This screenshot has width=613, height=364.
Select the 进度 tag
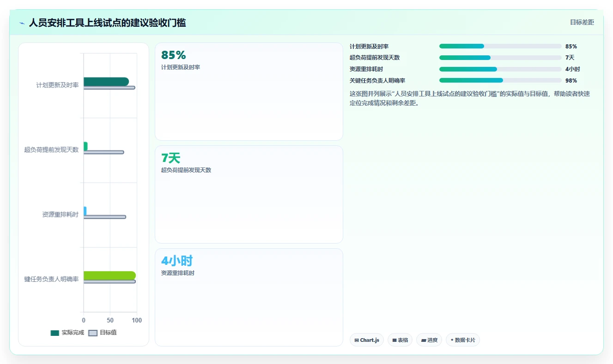click(429, 340)
